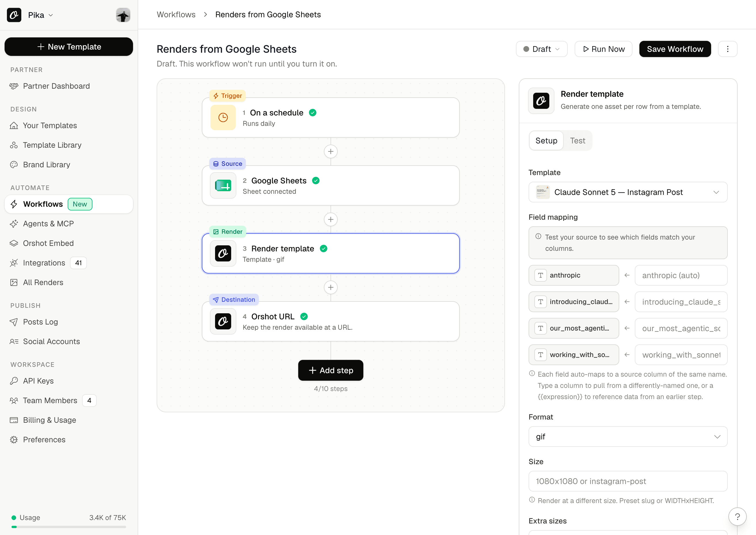Click the Render template step icon

(x=223, y=253)
